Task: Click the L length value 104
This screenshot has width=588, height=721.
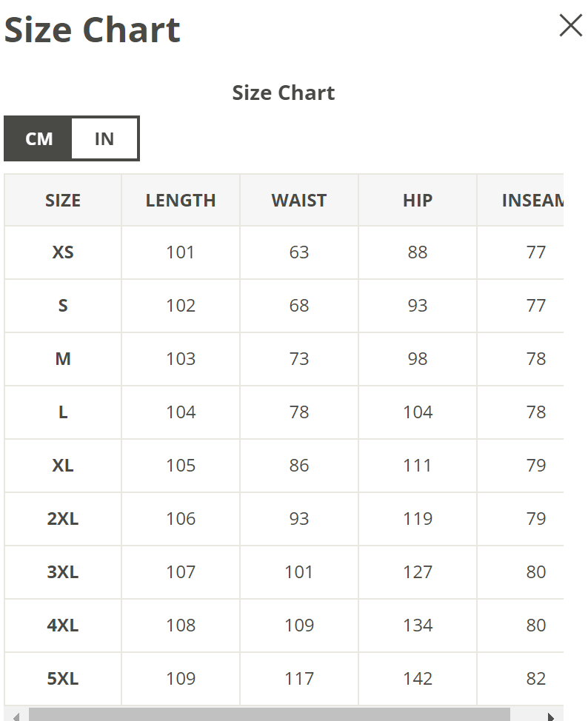Action: point(181,412)
